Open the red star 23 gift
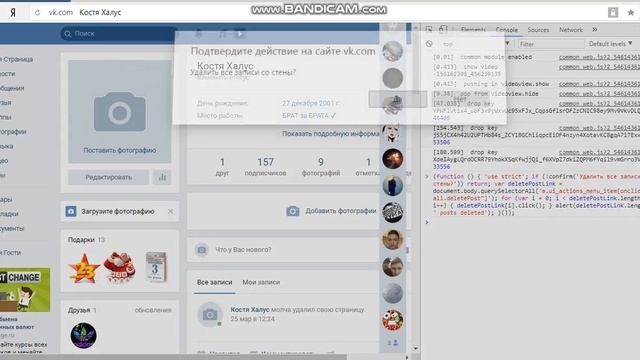The image size is (640, 360). (84, 268)
